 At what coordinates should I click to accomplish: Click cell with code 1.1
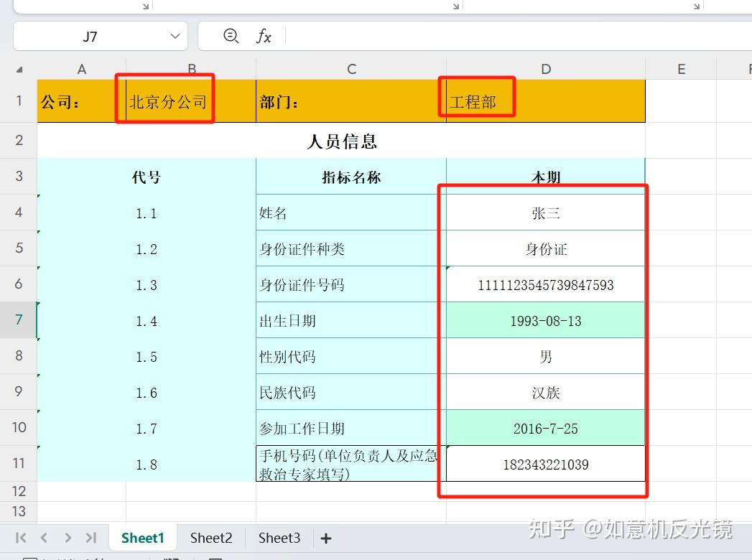coord(147,213)
